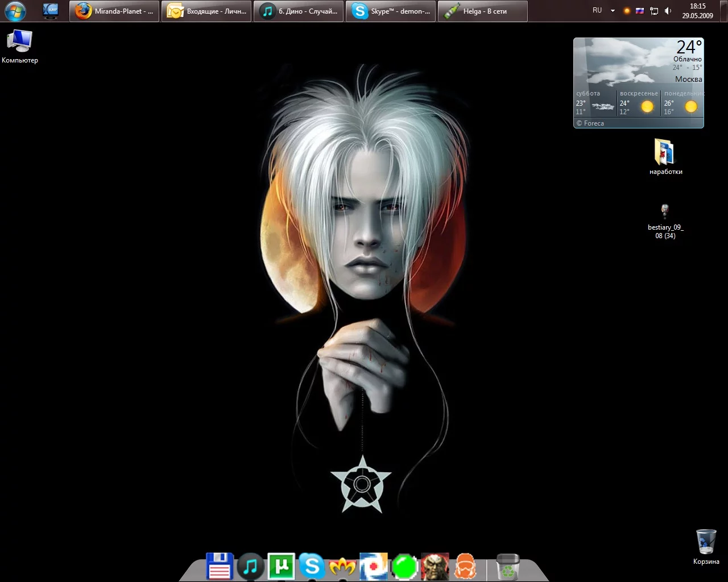This screenshot has width=728, height=582.
Task: Open the bestiary_09_08 (34) file
Action: click(x=665, y=222)
